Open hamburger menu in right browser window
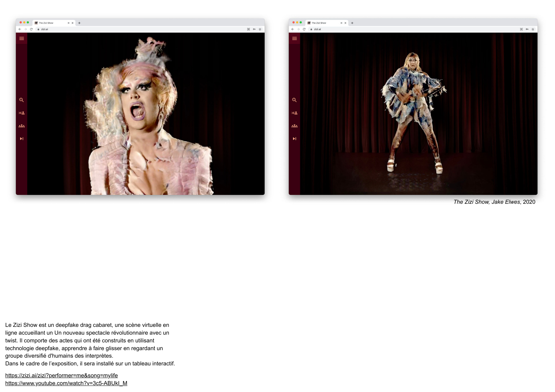This screenshot has width=555, height=392. [x=294, y=39]
